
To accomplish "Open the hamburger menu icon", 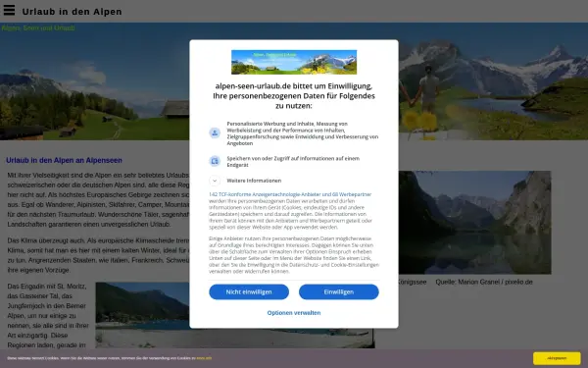I will 9,10.
